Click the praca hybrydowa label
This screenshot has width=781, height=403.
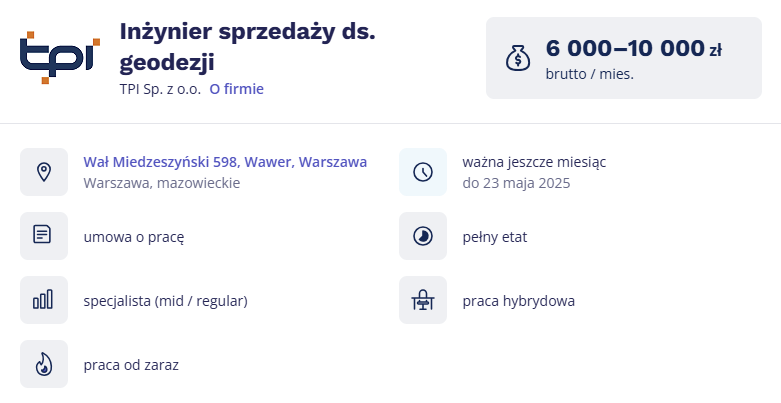[x=519, y=301]
